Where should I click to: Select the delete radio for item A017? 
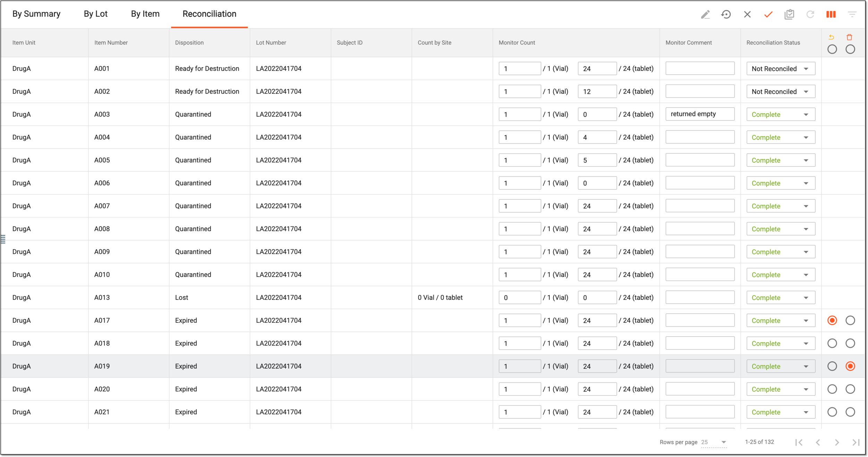click(850, 320)
